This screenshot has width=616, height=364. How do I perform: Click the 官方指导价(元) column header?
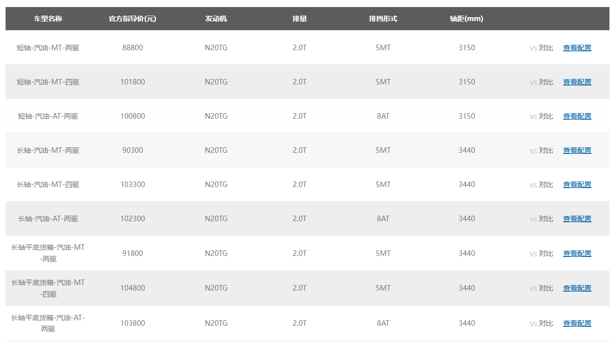coord(132,19)
